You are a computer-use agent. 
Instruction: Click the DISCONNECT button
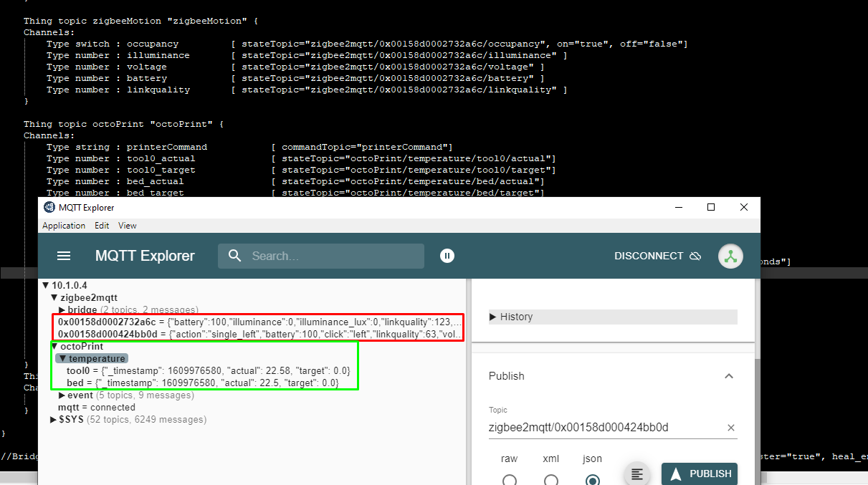pyautogui.click(x=657, y=256)
